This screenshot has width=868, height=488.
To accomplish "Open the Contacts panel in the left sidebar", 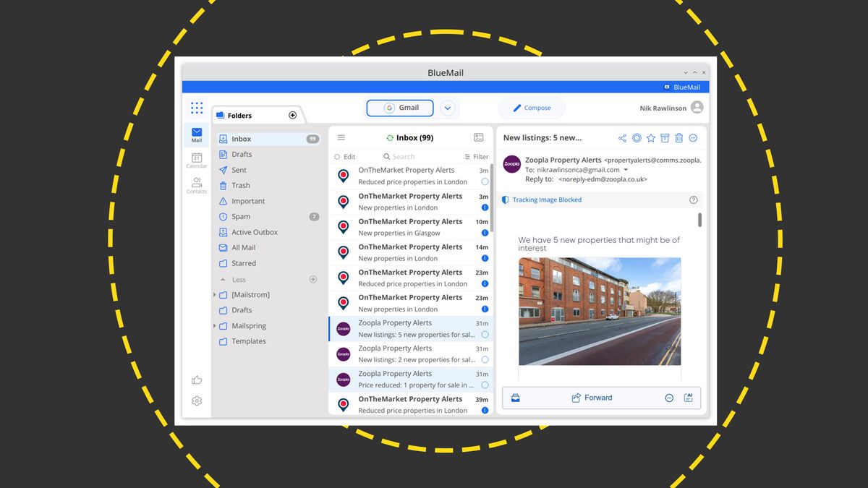I will [196, 184].
